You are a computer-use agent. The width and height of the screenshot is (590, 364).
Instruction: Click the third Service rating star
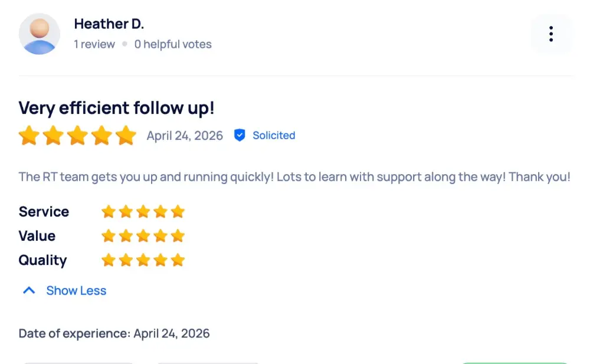click(143, 212)
